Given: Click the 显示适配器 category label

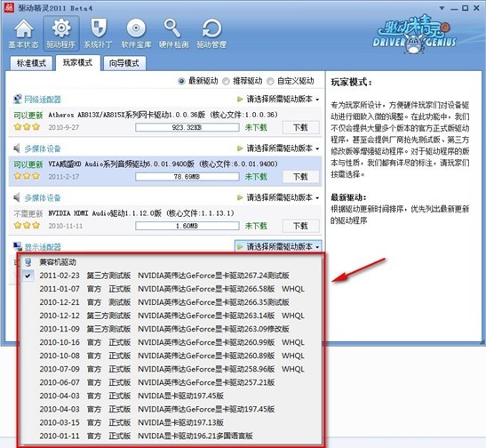Looking at the screenshot, I should pyautogui.click(x=43, y=247).
